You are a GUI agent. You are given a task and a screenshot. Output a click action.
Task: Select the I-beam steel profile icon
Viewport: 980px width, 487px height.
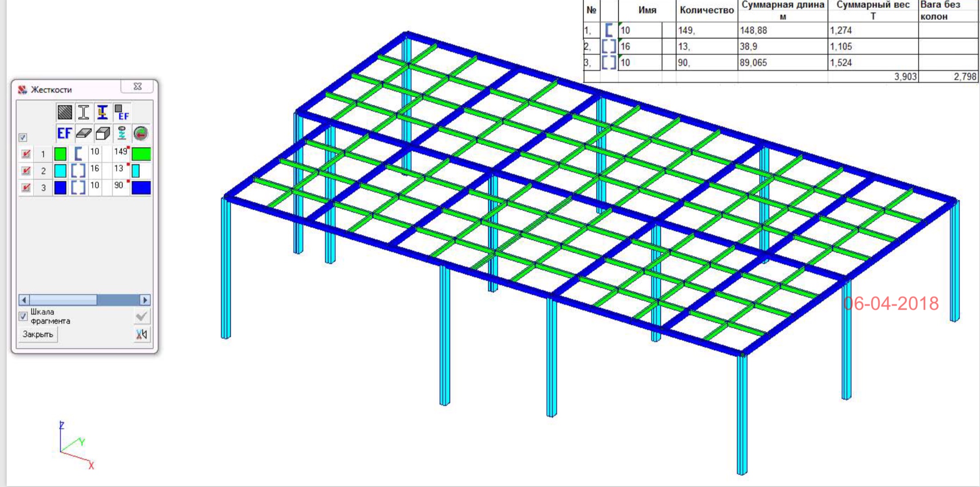(x=83, y=112)
